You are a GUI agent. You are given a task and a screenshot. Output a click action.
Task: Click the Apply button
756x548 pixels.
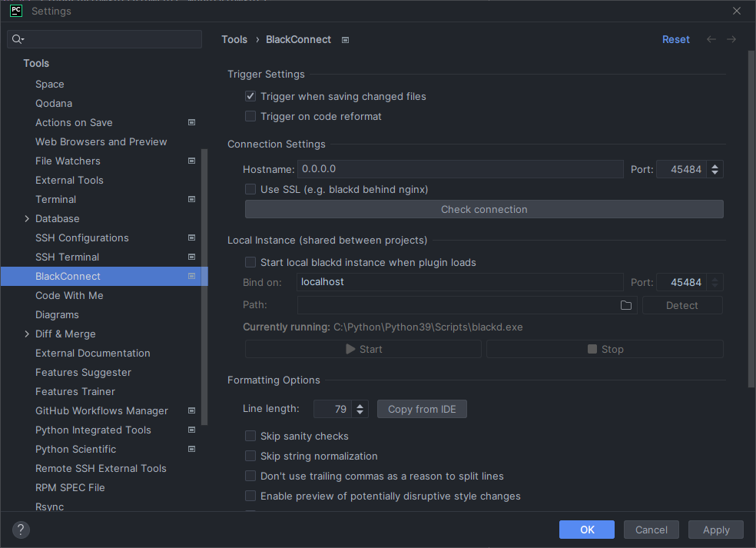tap(716, 530)
